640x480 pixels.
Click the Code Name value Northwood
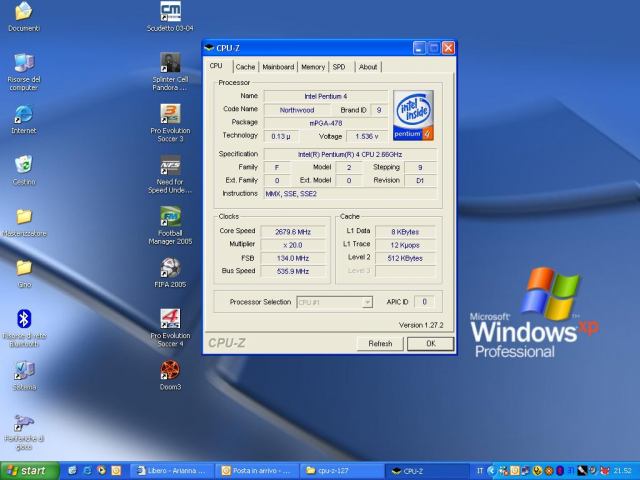click(297, 110)
